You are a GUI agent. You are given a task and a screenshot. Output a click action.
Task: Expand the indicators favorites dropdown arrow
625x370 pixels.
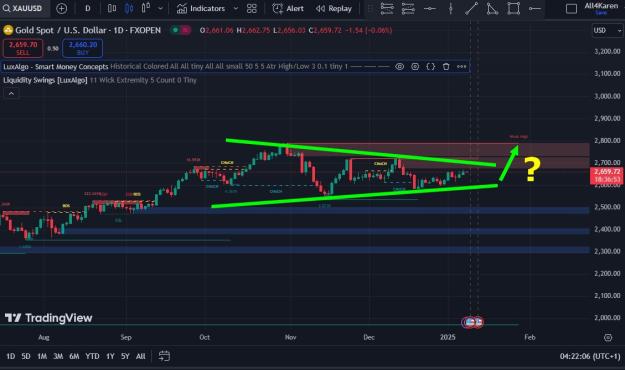(x=236, y=8)
